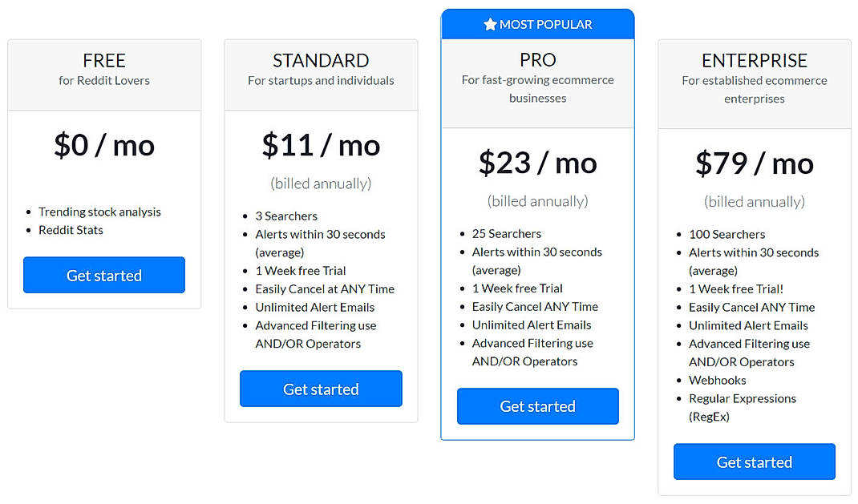858x504 pixels.
Task: Click the STANDARD plan header
Action: [x=321, y=60]
